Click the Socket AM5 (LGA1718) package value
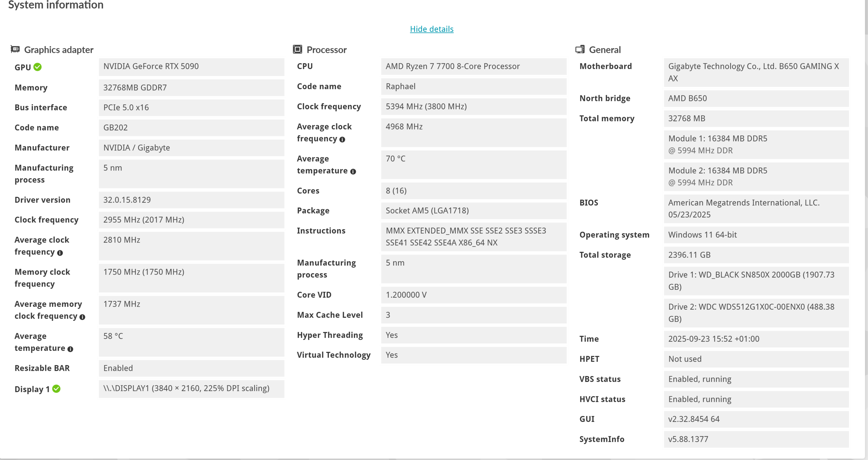Screen dimensions: 868x460 [474, 211]
